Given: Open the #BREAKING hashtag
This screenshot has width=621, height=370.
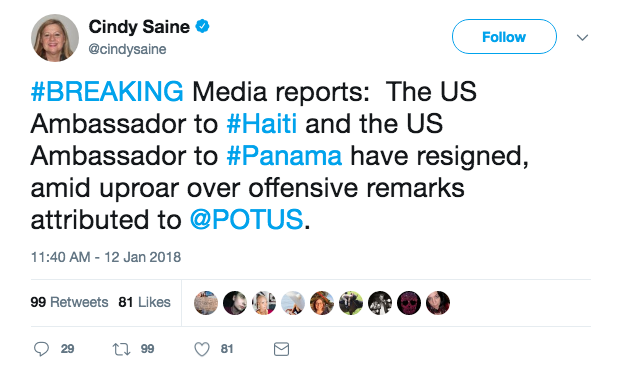Looking at the screenshot, I should click(107, 92).
